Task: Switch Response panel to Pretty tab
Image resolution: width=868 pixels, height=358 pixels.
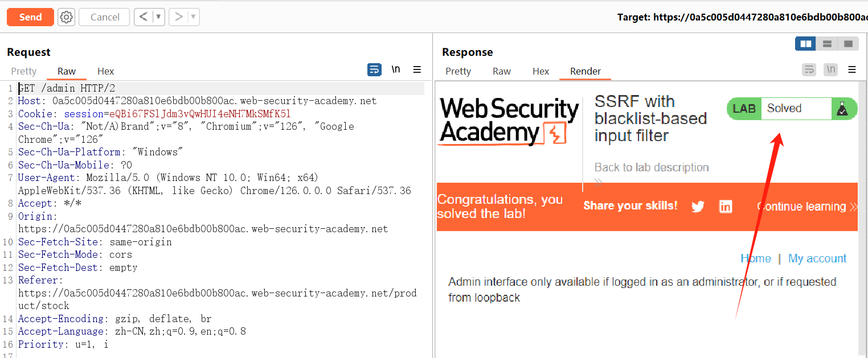Action: coord(458,71)
